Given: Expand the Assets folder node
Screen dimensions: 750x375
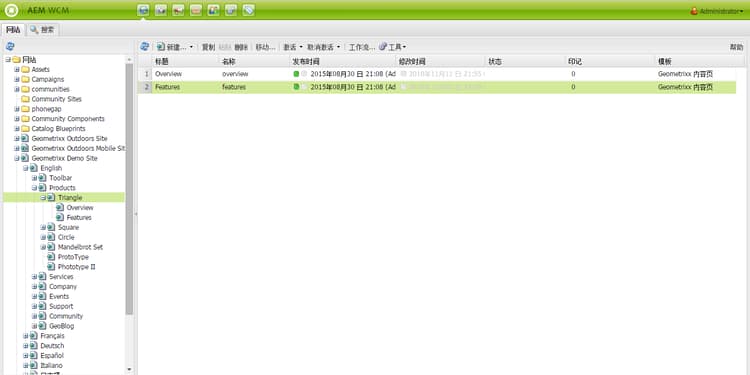Looking at the screenshot, I should pos(17,69).
